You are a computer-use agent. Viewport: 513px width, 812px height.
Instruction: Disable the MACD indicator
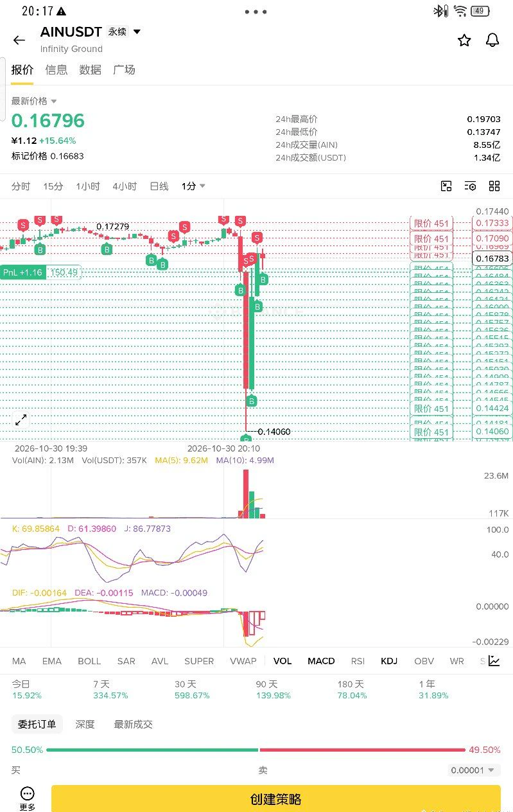point(321,661)
